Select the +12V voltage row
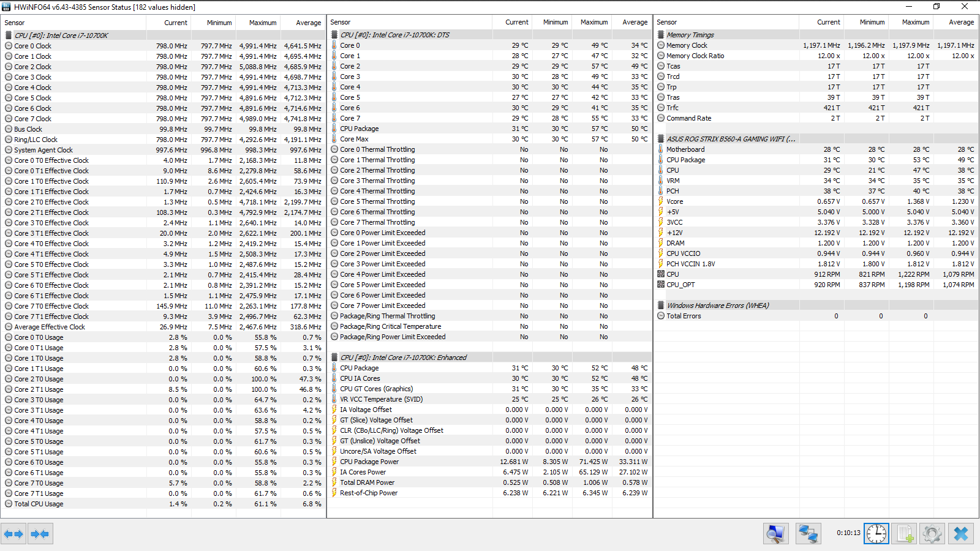This screenshot has height=551, width=980. pyautogui.click(x=816, y=233)
